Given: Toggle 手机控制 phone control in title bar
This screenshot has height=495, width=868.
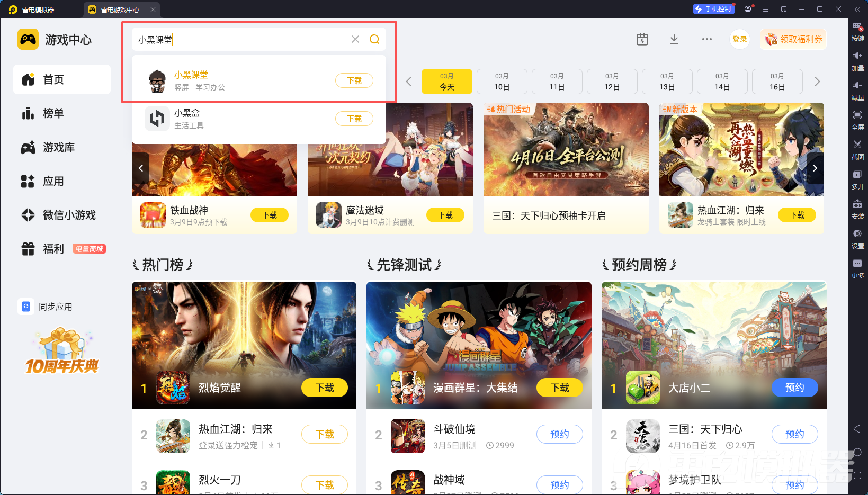Looking at the screenshot, I should (713, 9).
